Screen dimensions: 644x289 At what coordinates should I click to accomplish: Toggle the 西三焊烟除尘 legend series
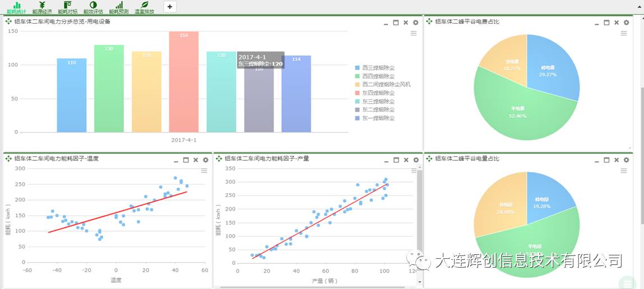(378, 68)
